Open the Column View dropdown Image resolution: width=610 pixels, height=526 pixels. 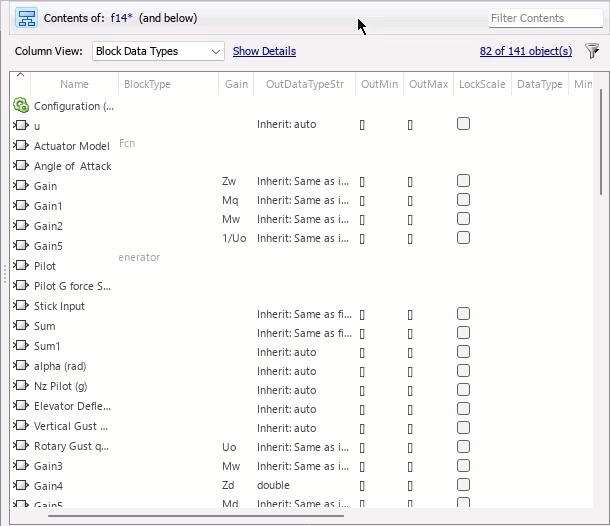pyautogui.click(x=158, y=51)
